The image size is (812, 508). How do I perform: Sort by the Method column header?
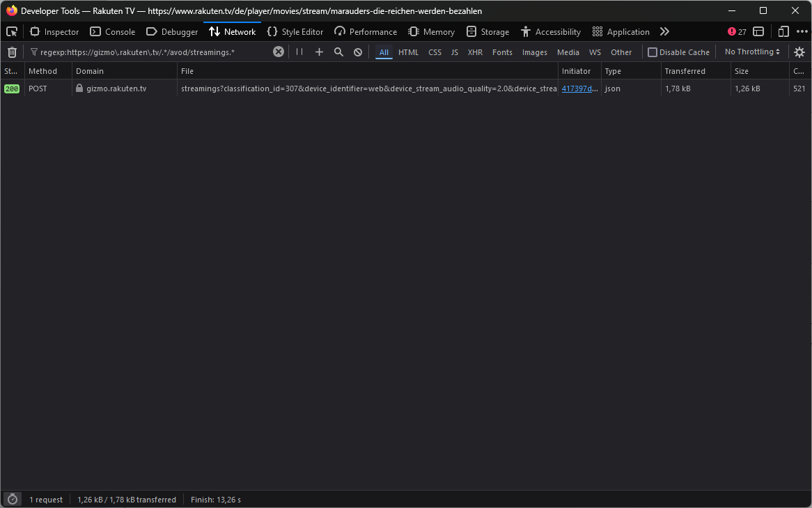(47, 71)
